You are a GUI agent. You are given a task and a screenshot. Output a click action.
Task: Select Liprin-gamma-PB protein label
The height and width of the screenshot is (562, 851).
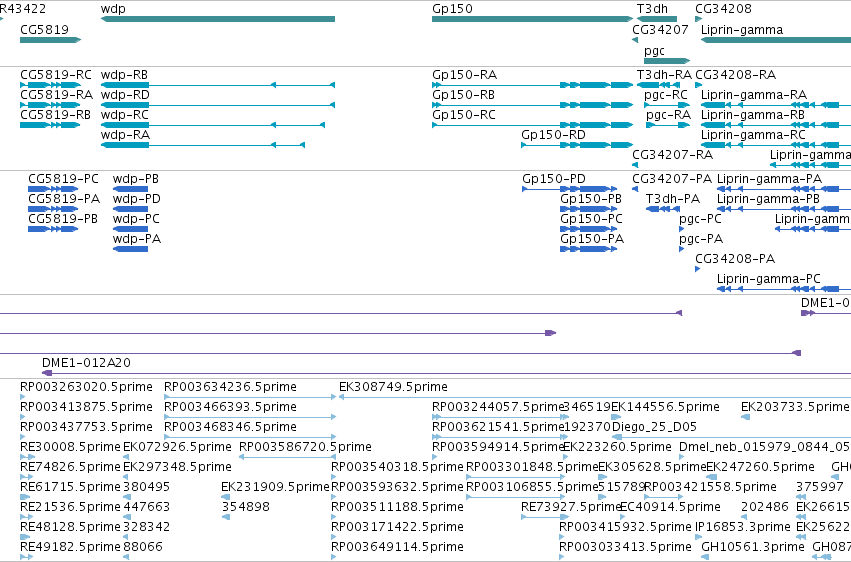(x=768, y=199)
